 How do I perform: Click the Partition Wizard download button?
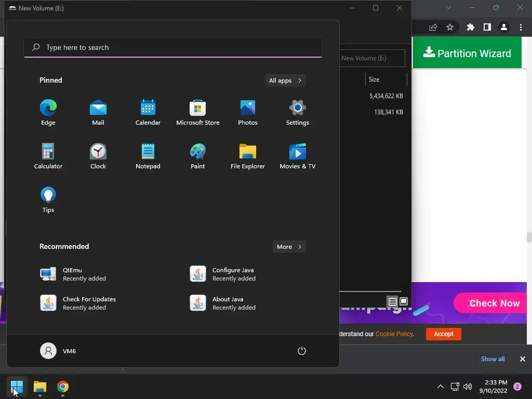[467, 53]
